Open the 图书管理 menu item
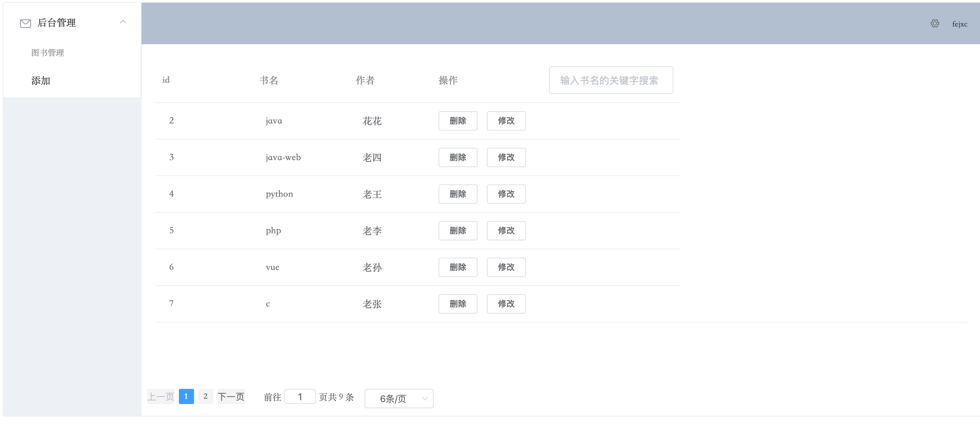The height and width of the screenshot is (431, 980). (48, 53)
